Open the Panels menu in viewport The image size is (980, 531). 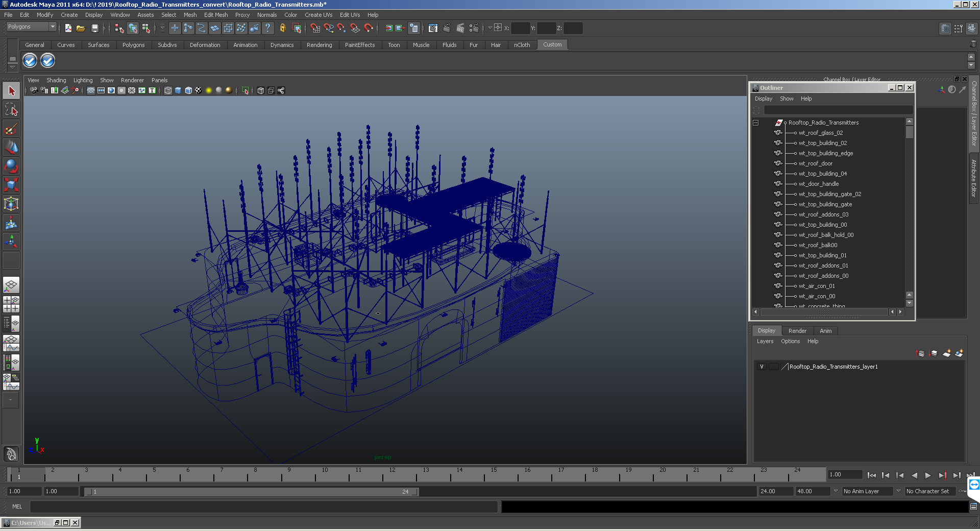click(x=159, y=80)
